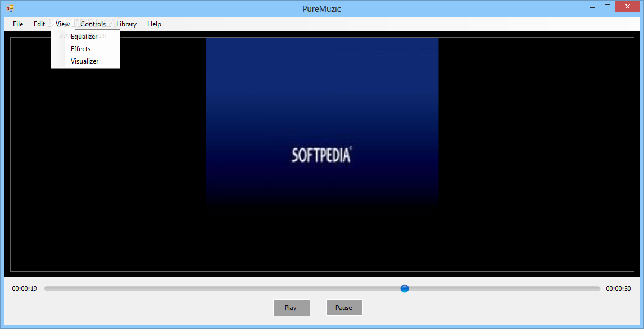
Task: Choose Visualizer from the View menu
Action: (x=85, y=61)
